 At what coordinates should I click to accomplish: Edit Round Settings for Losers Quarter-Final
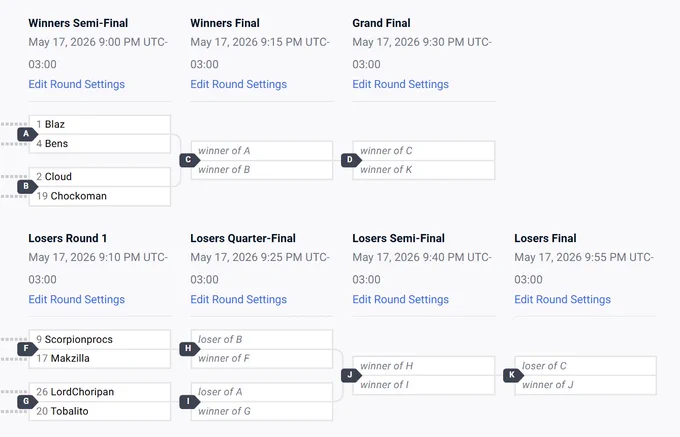click(x=239, y=299)
